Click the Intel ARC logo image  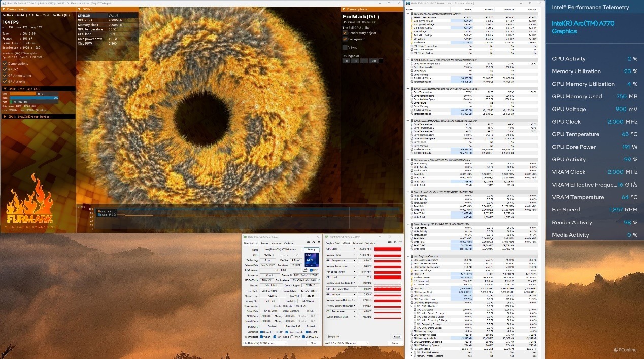[312, 260]
